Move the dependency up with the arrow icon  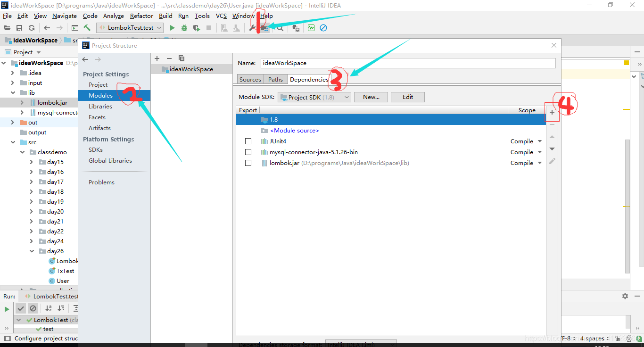pyautogui.click(x=552, y=137)
